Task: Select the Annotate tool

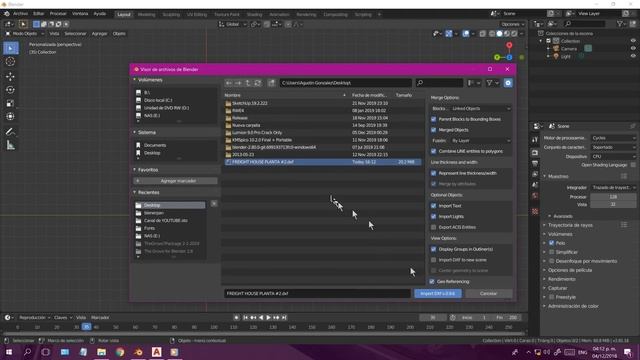Action: click(11, 131)
